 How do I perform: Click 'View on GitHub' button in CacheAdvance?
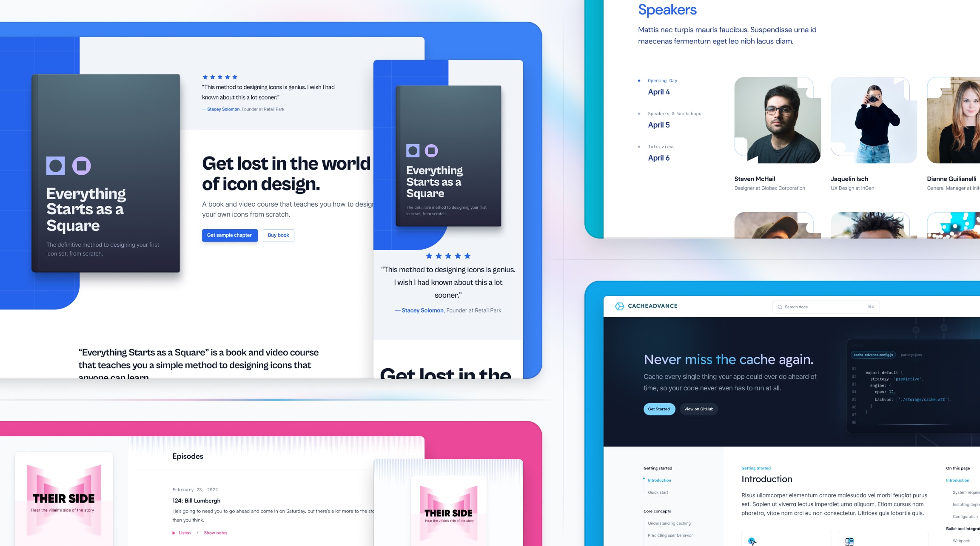tap(698, 409)
